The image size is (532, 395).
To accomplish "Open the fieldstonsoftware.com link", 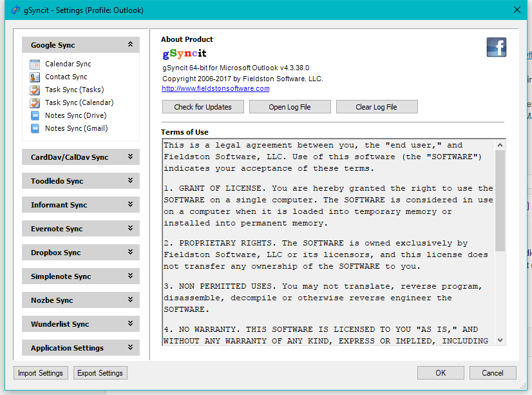I will pos(216,88).
